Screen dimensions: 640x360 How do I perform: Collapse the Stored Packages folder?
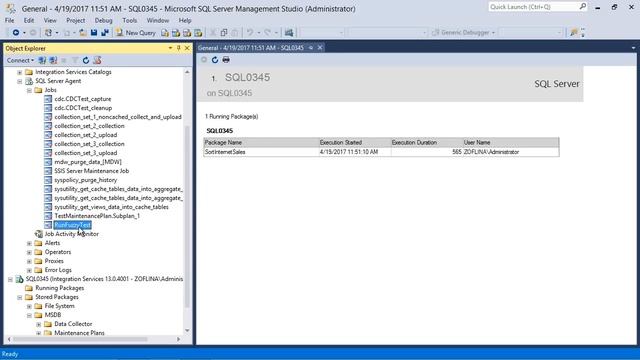pyautogui.click(x=20, y=297)
